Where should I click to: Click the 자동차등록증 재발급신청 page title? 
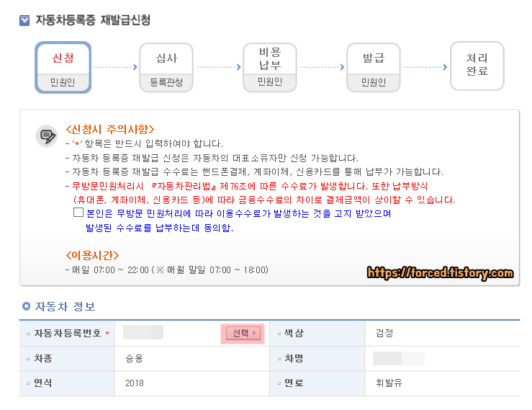(93, 20)
